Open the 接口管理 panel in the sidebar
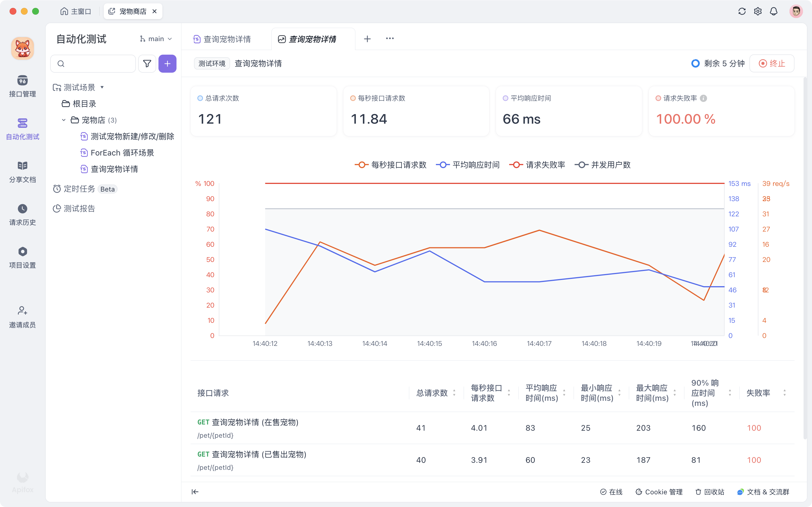 click(22, 86)
